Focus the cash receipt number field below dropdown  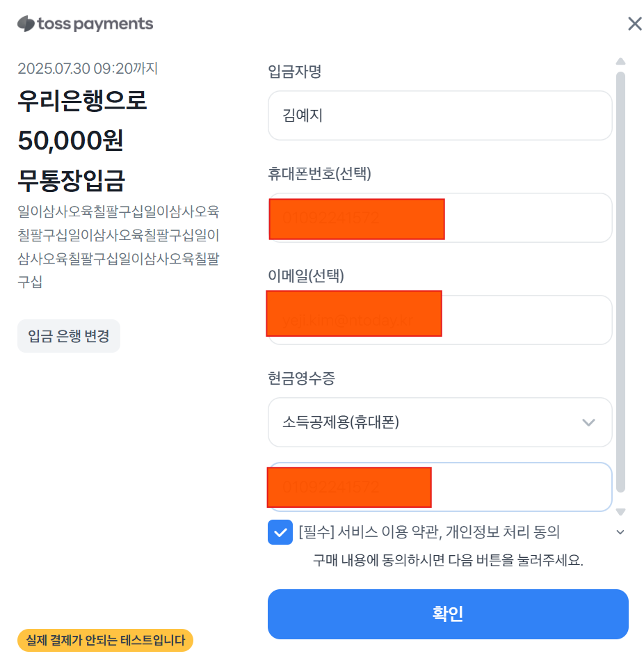pyautogui.click(x=440, y=487)
